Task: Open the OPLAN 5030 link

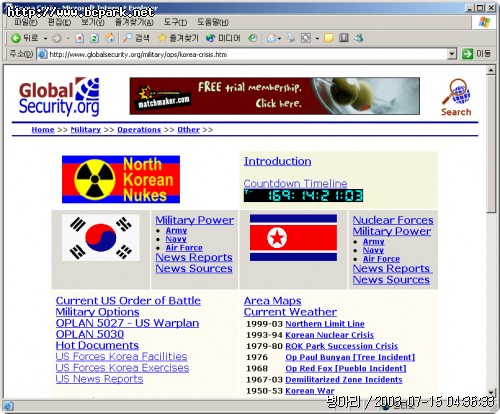Action: click(x=90, y=334)
